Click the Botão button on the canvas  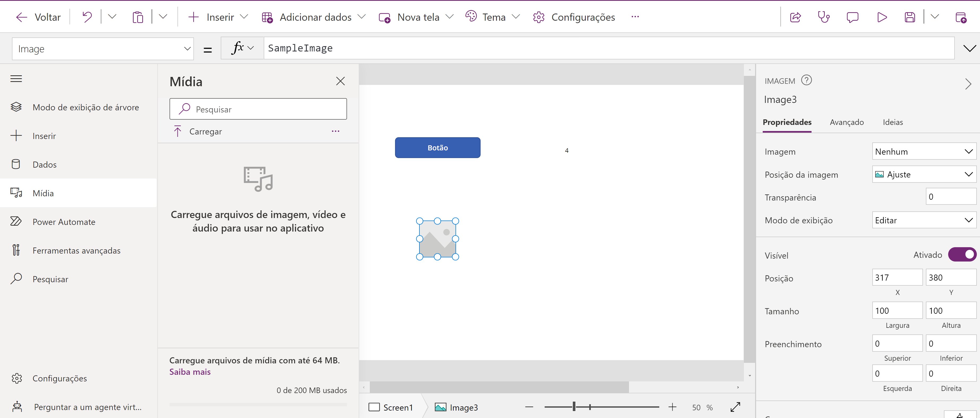pos(437,147)
